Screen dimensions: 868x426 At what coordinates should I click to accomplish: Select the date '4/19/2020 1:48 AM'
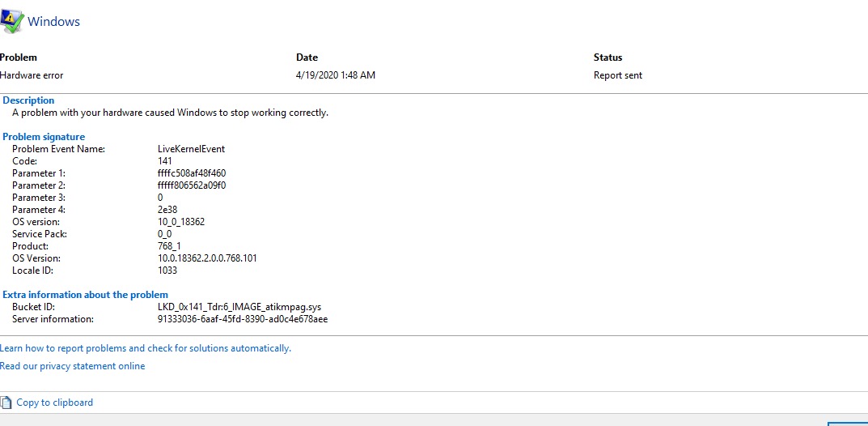pos(336,75)
